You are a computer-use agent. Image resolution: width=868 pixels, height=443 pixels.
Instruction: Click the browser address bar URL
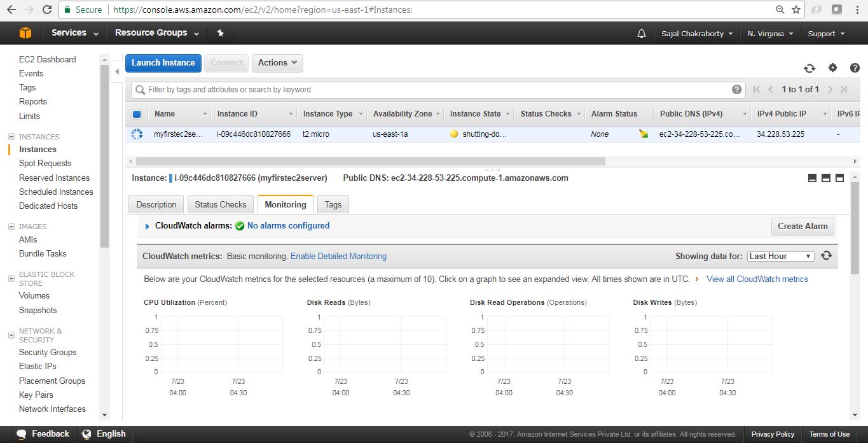[x=261, y=10]
